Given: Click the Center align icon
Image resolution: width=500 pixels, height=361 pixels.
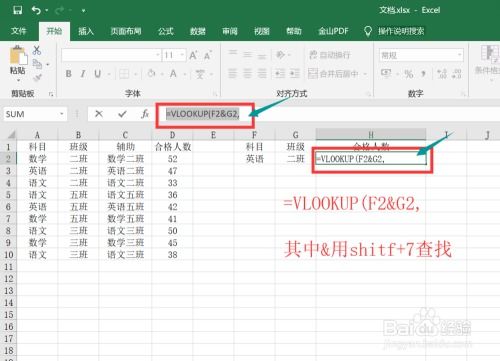Looking at the screenshot, I should tap(247, 73).
